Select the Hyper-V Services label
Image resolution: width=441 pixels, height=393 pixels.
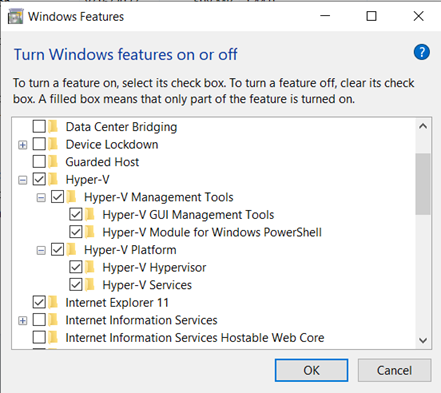pyautogui.click(x=147, y=285)
